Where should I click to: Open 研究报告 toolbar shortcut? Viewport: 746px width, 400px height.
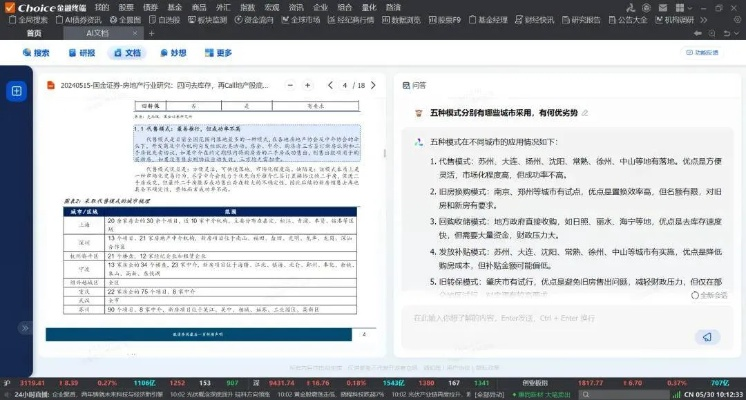(x=583, y=19)
